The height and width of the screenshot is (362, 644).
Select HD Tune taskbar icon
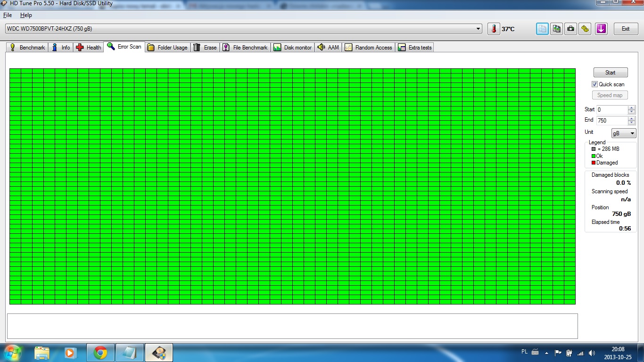coord(159,353)
